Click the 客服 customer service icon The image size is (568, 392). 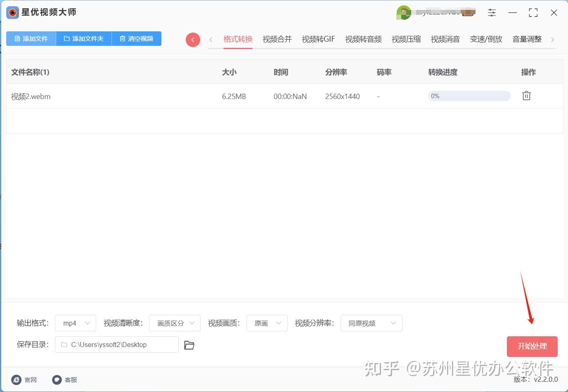point(57,380)
